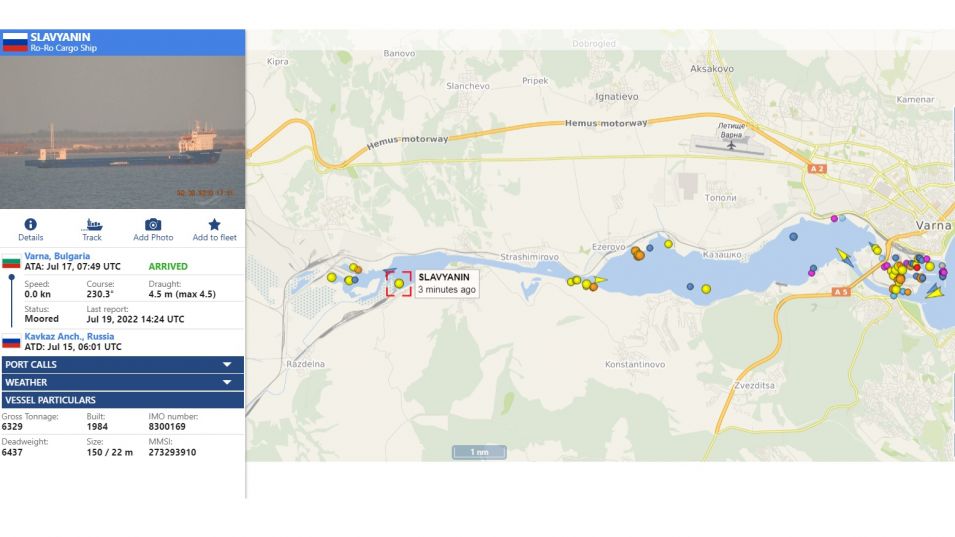This screenshot has height=537, width=955.
Task: Open the Varna, Bulgaria port link
Action: click(x=57, y=256)
